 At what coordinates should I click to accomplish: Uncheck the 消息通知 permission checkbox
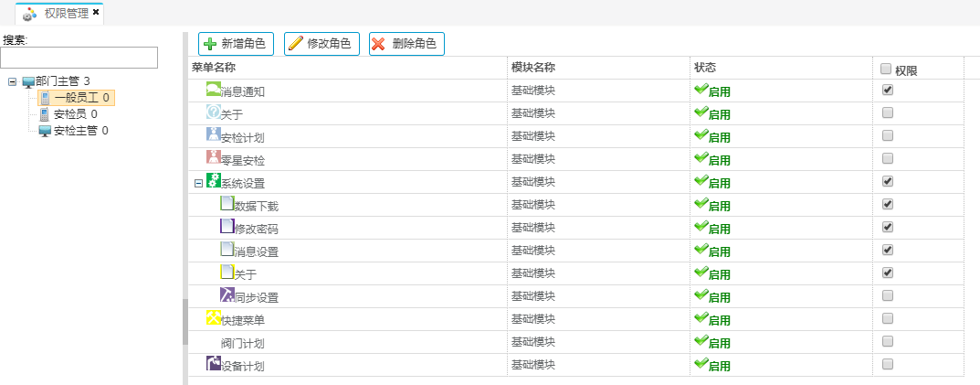887,90
